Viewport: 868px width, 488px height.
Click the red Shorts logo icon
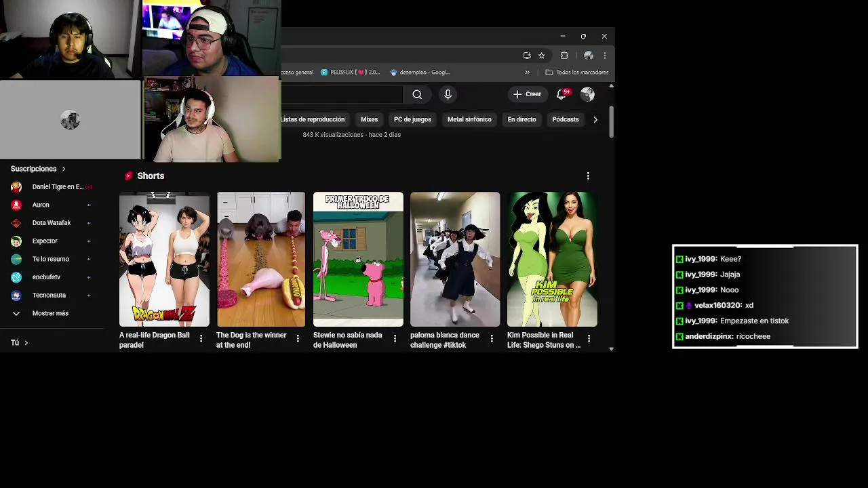(x=128, y=176)
